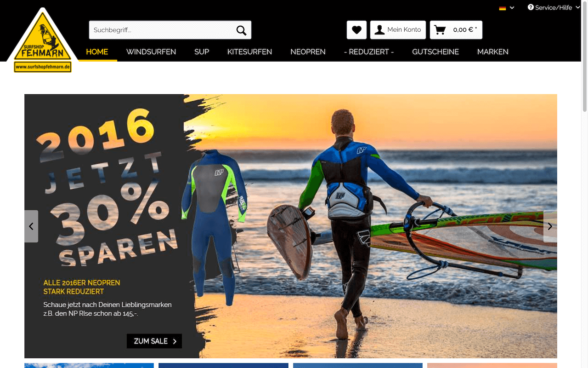The width and height of the screenshot is (588, 368).
Task: Click the German flag icon
Action: pos(503,8)
